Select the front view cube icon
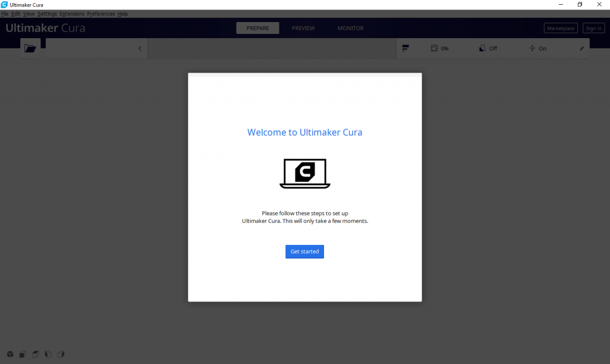Screen dimensions: 610x364 [23, 354]
